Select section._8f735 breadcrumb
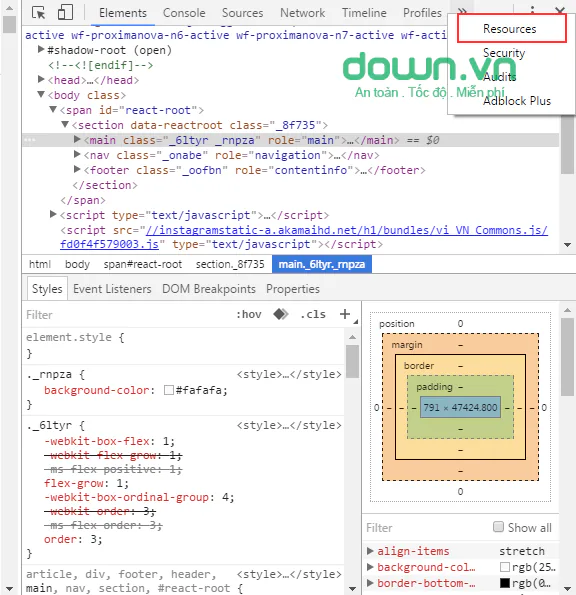 pos(230,264)
